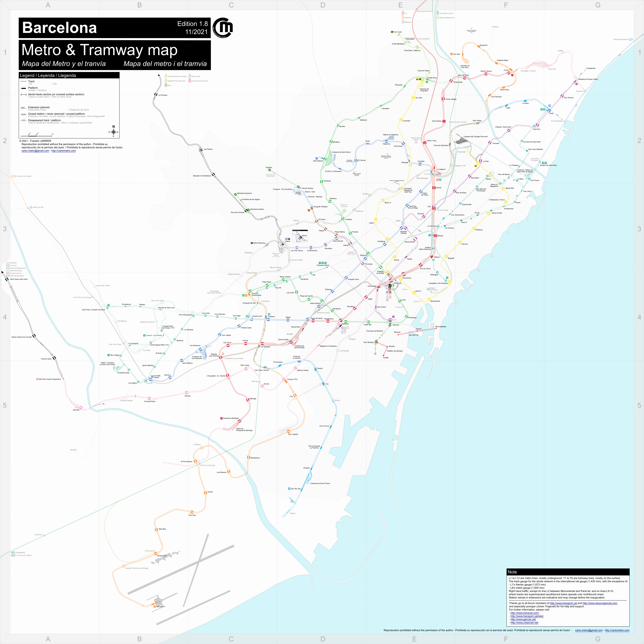Viewport: 644px width, 644px height.
Task: Click the legend's distance scale bar
Action: [x=36, y=136]
